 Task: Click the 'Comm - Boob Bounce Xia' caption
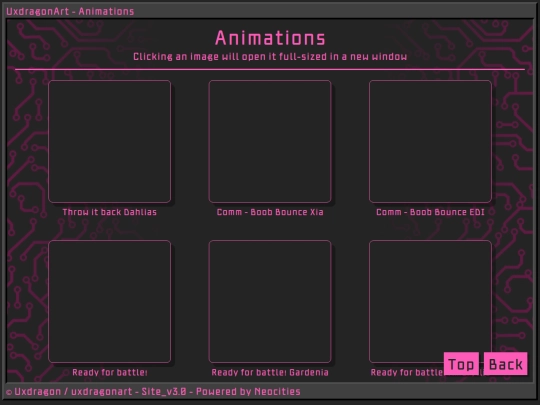(270, 212)
